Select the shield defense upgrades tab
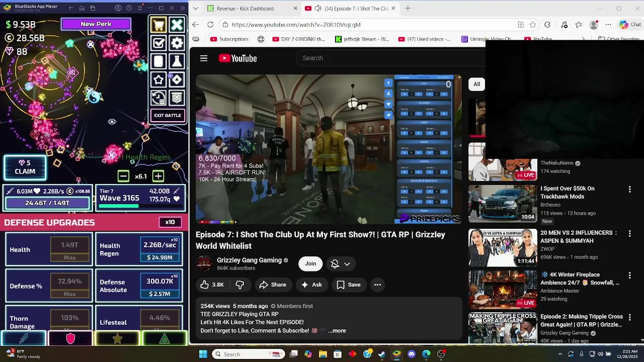The height and width of the screenshot is (362, 644). point(70,339)
